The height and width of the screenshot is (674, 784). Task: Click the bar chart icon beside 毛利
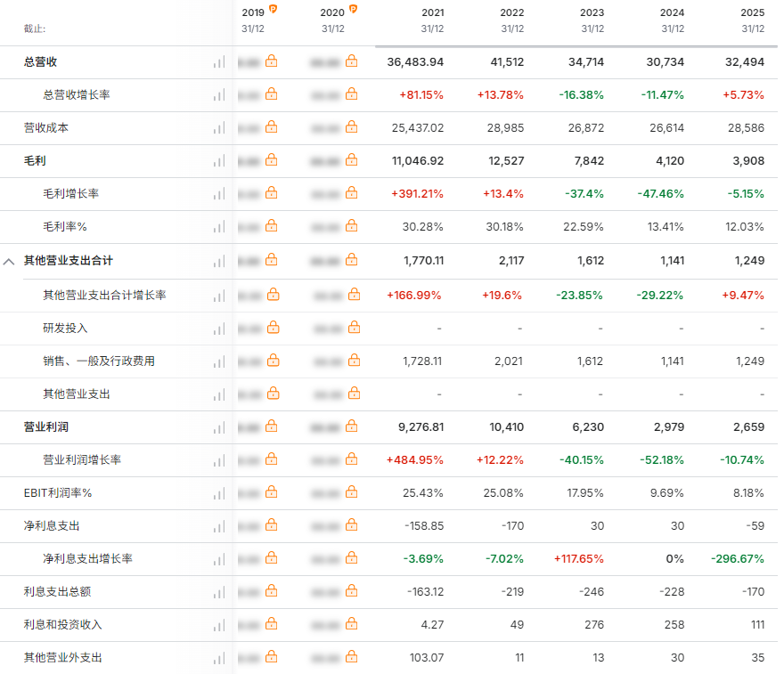(218, 161)
